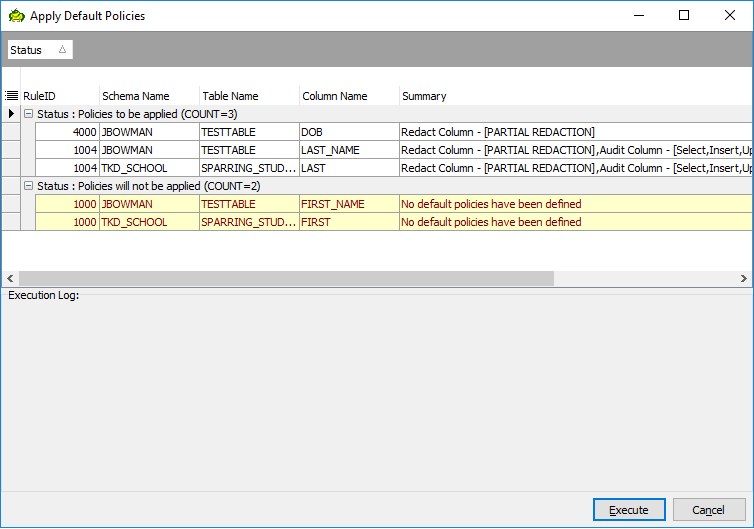
Task: Sort by the RuleID column header
Action: tap(60, 96)
